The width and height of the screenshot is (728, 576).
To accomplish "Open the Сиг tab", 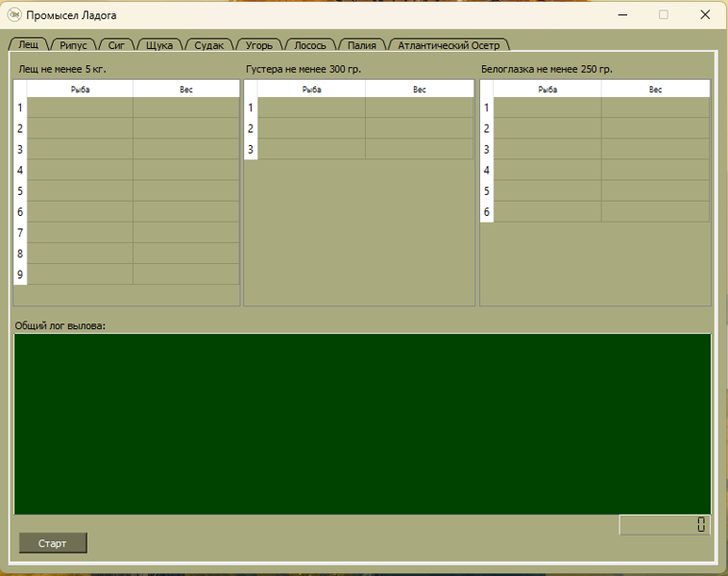I will 116,45.
